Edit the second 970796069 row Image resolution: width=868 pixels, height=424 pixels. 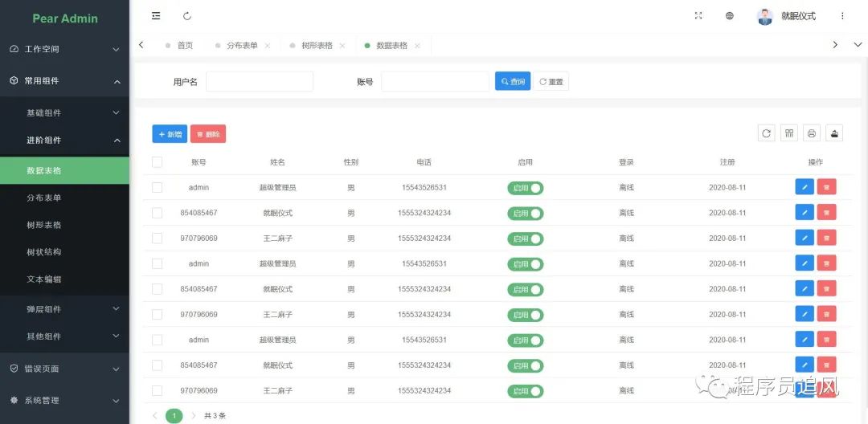click(x=805, y=314)
